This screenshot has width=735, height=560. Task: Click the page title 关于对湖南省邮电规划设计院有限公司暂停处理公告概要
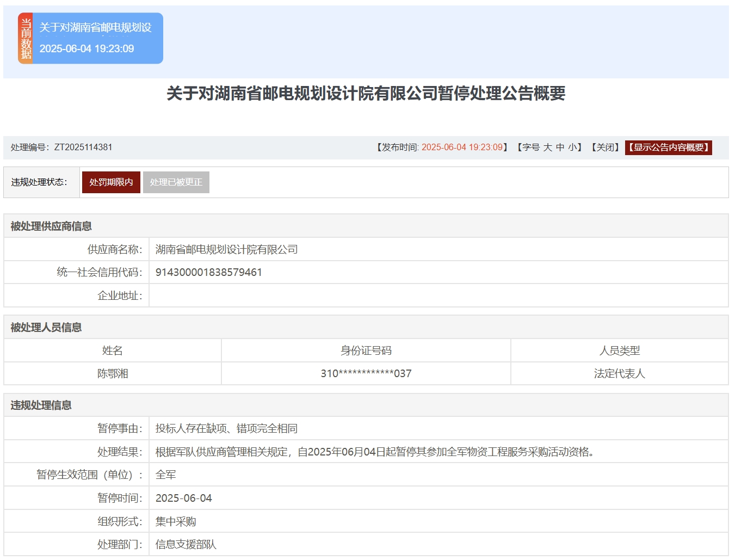[366, 94]
